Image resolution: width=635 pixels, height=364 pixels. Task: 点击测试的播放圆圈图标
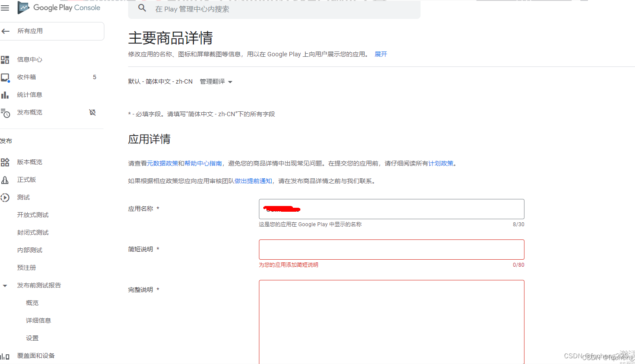coord(6,197)
